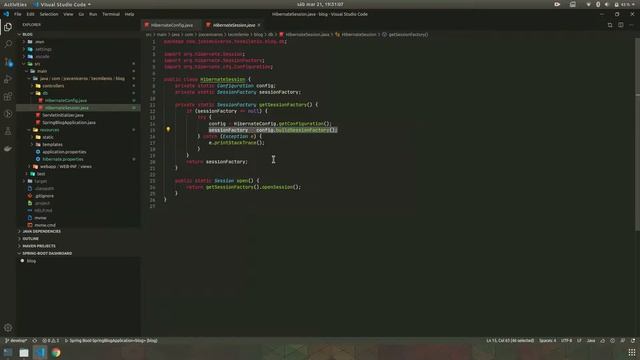Open the Manage gear menu
Viewport: 640px width, 360px height.
click(8, 327)
